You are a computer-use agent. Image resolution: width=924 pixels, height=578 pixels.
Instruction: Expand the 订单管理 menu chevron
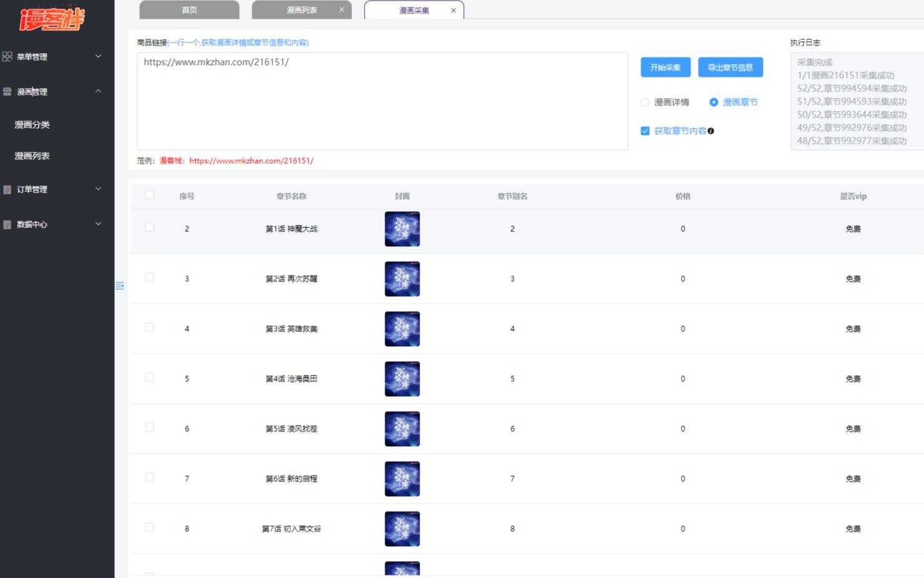point(98,189)
